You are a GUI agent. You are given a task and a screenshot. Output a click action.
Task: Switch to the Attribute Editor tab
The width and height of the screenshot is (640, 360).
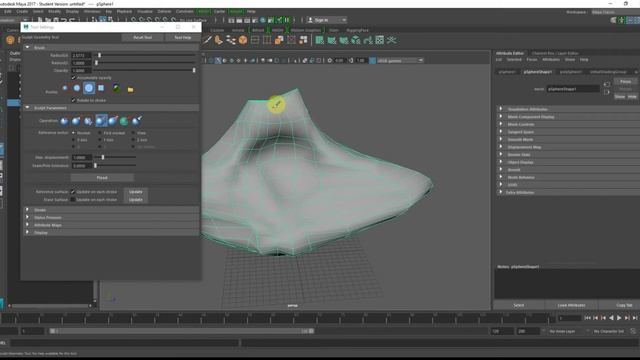(x=510, y=53)
